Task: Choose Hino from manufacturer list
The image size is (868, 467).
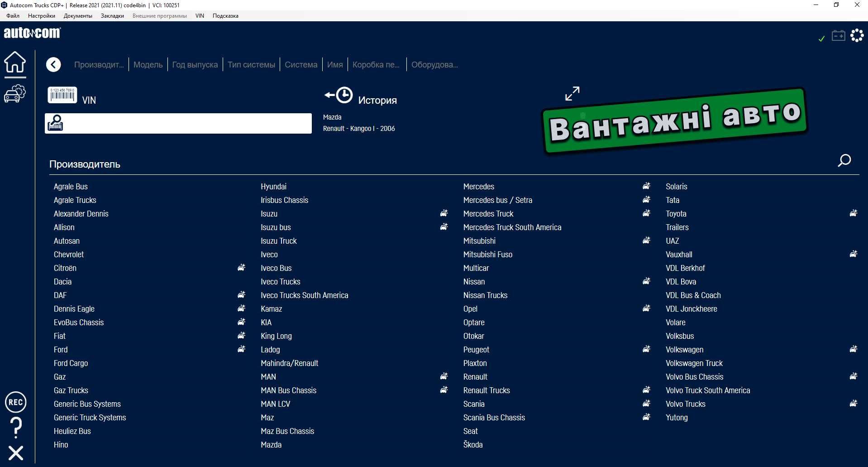Action: pos(61,445)
